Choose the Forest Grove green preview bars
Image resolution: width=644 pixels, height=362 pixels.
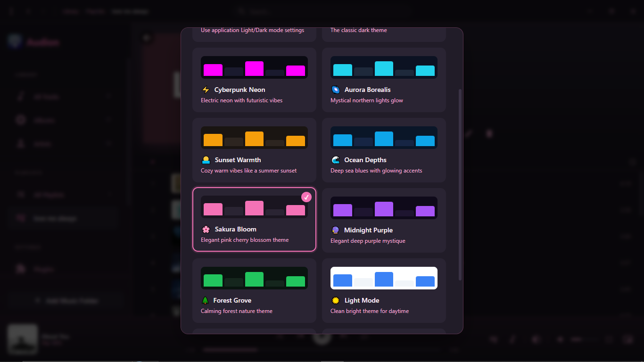[x=254, y=278]
